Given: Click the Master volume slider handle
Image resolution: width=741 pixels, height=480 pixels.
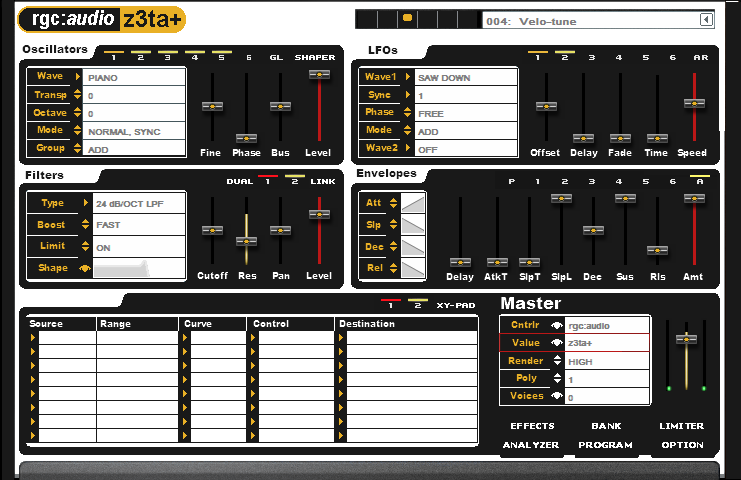Looking at the screenshot, I should point(686,338).
